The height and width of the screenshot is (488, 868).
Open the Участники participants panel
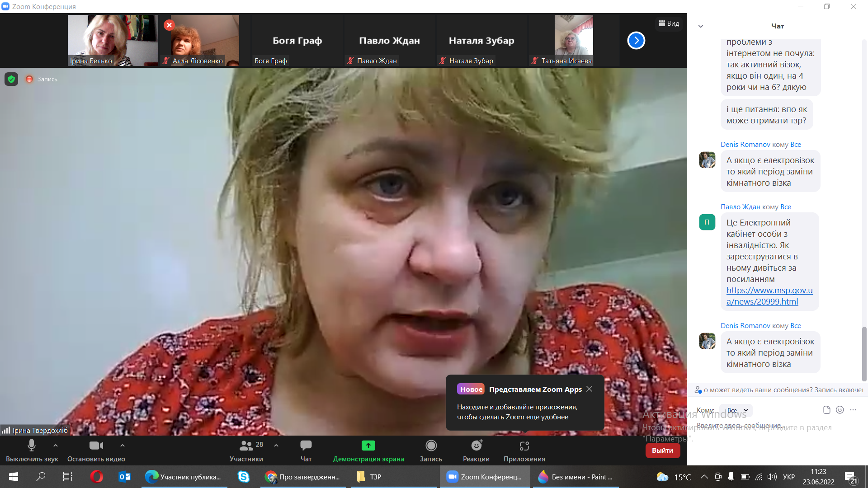click(x=246, y=450)
